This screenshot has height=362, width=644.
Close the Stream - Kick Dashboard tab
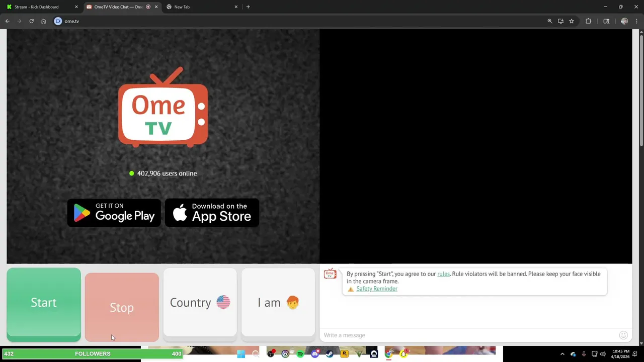pos(76,7)
